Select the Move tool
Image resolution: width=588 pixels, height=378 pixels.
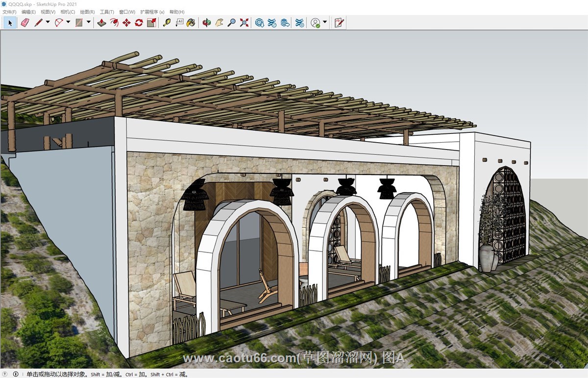click(x=126, y=23)
